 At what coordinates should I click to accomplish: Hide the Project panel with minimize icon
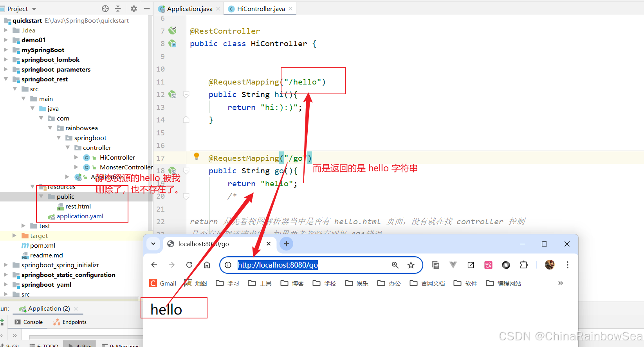[x=147, y=9]
